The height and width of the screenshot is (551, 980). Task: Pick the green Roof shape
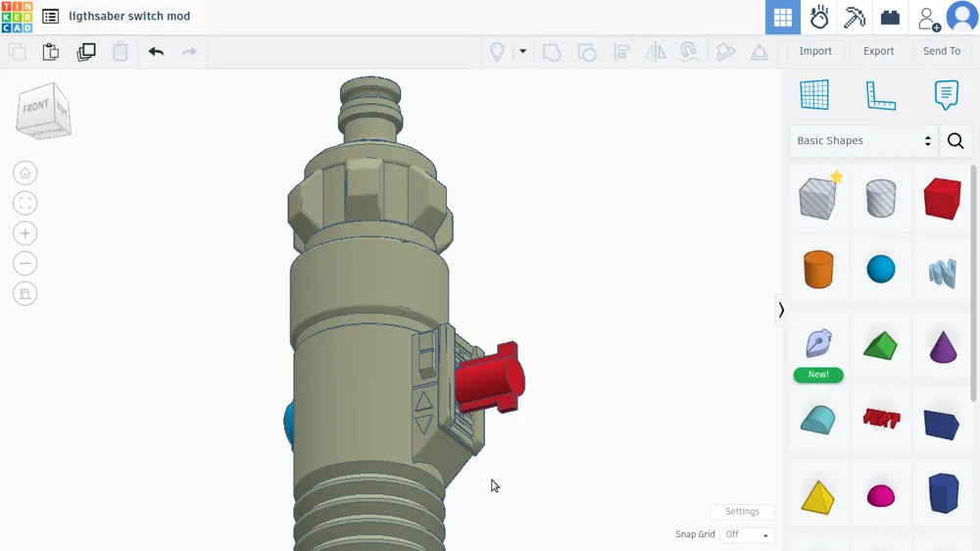(x=881, y=345)
